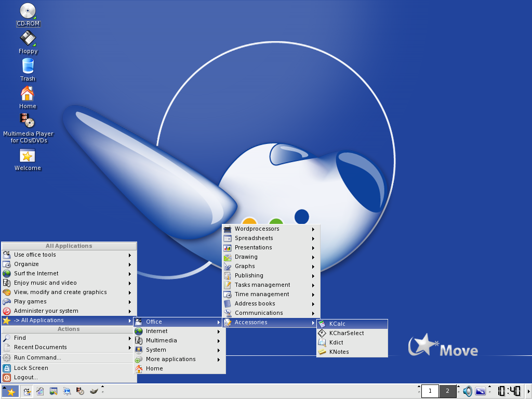This screenshot has height=399, width=532.
Task: Launch the Konqueror web browser panel icon
Action: point(67,392)
